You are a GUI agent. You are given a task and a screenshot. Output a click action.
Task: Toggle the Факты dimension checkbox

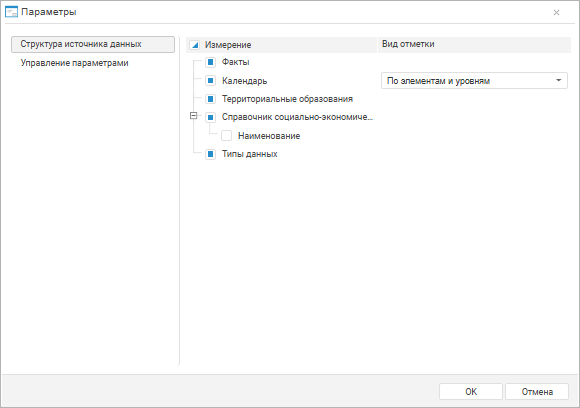point(210,62)
